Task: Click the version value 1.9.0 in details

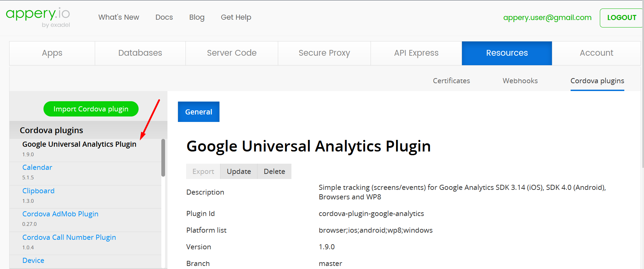Action: pyautogui.click(x=327, y=247)
